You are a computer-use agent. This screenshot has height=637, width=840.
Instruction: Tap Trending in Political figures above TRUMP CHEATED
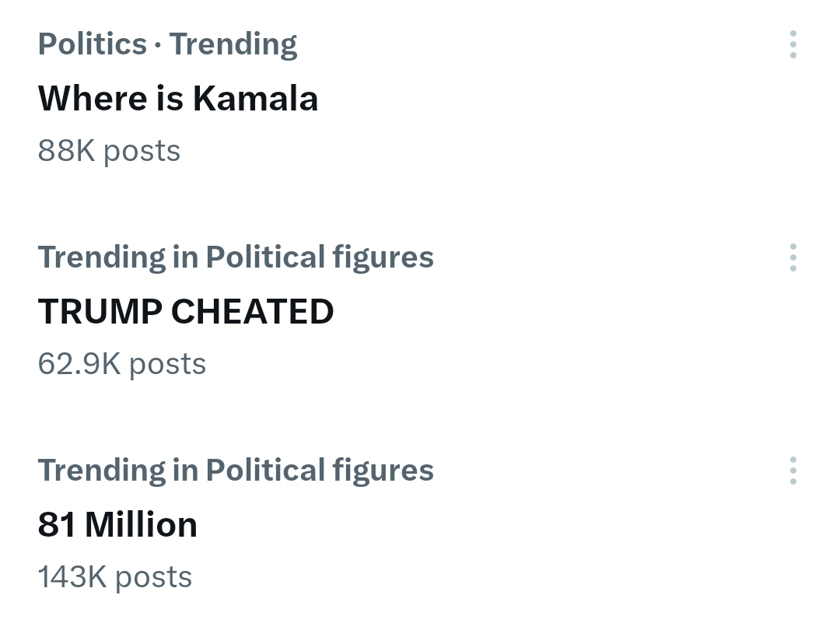(x=236, y=257)
